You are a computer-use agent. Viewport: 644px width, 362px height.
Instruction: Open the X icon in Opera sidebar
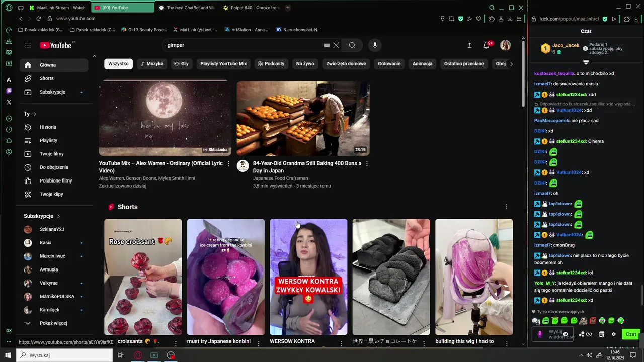point(9,102)
